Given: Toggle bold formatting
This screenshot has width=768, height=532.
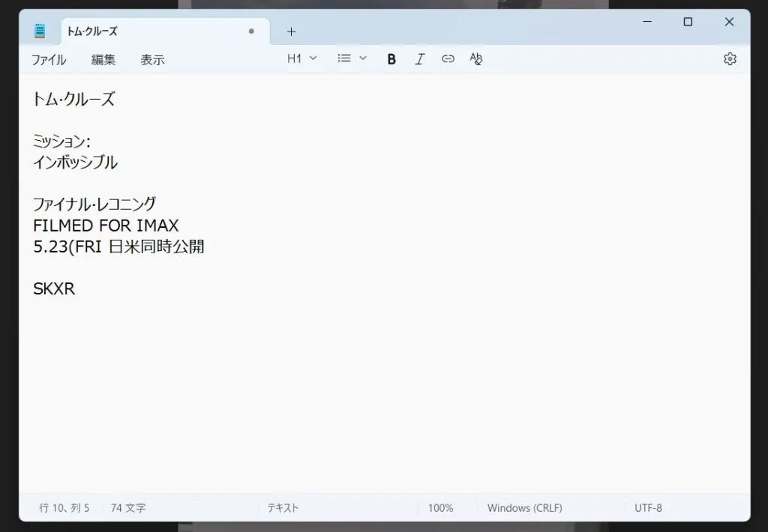Looking at the screenshot, I should tap(391, 59).
